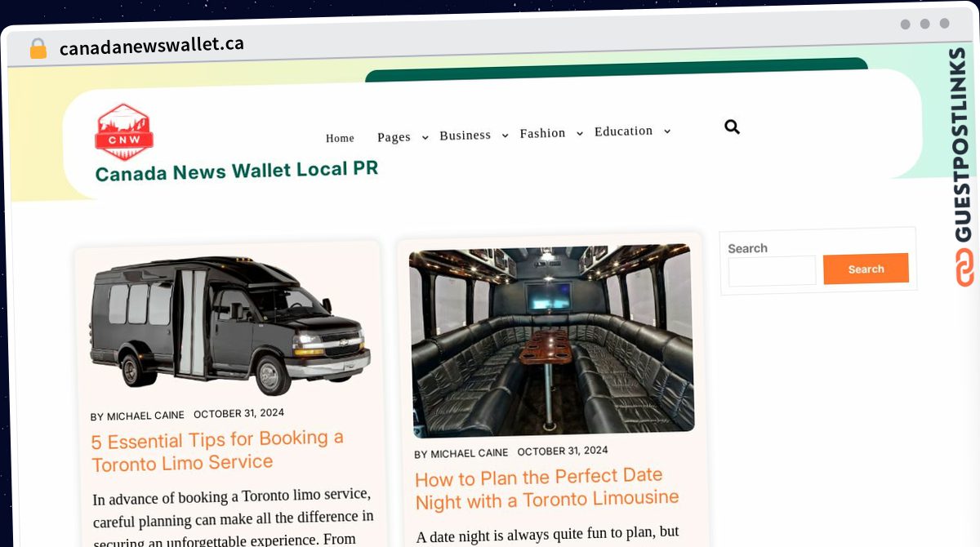Open the header search magnifier icon
The height and width of the screenshot is (547, 980).
[732, 127]
